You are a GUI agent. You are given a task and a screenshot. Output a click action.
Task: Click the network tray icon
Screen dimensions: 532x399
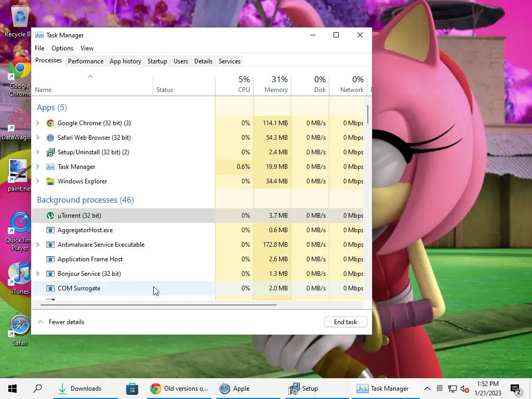coord(453,389)
